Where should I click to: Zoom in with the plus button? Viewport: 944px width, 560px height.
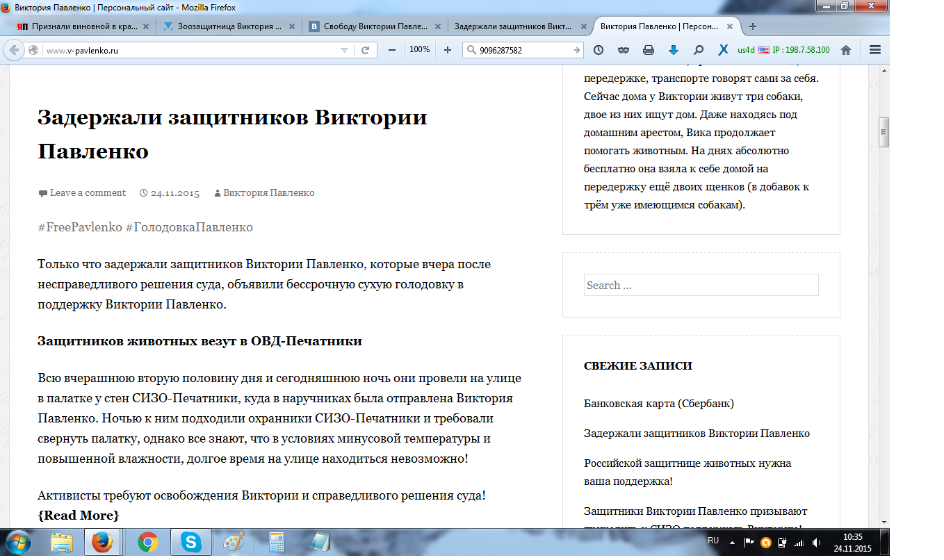tap(447, 50)
